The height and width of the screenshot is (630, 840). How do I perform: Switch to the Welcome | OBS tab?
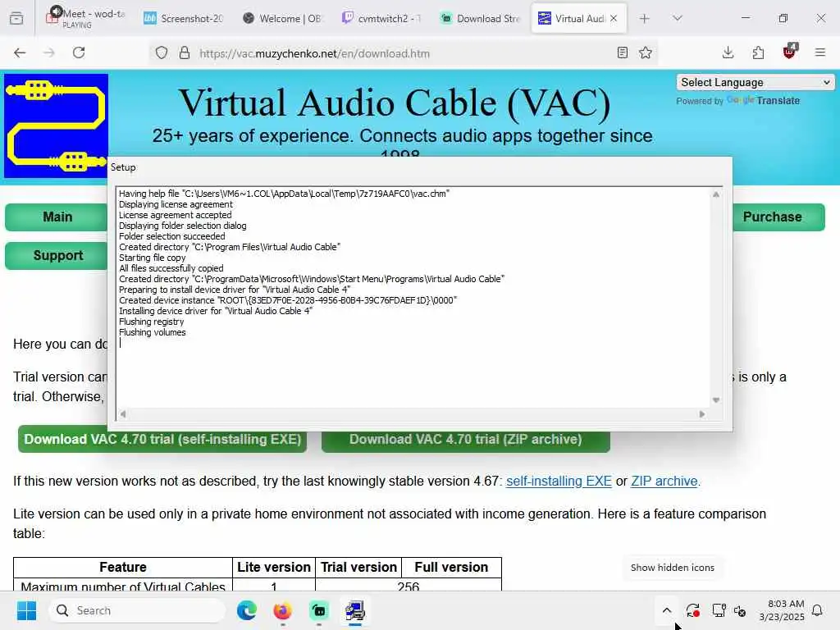[282, 18]
